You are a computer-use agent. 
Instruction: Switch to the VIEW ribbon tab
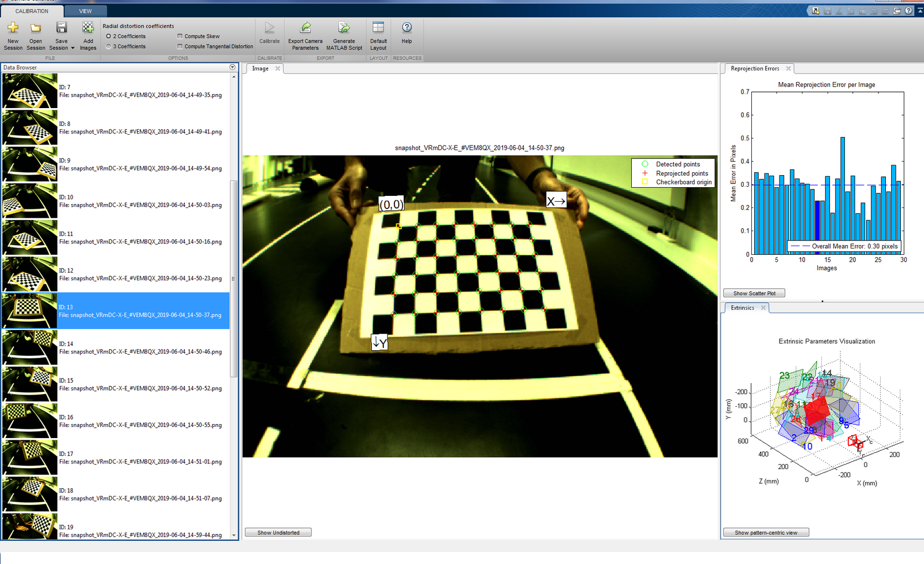coord(85,11)
